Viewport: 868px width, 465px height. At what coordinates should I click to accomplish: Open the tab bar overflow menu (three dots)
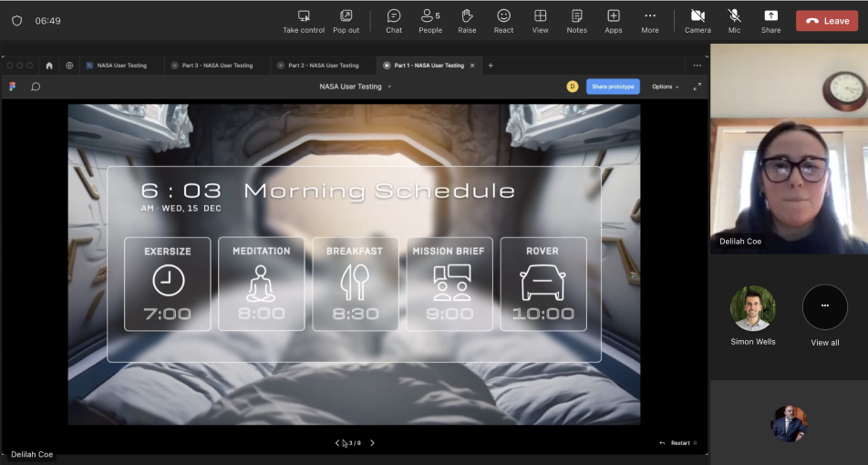pos(697,66)
